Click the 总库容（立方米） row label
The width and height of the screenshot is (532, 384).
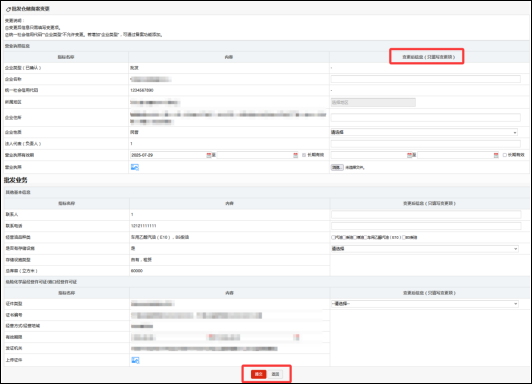tap(21, 271)
